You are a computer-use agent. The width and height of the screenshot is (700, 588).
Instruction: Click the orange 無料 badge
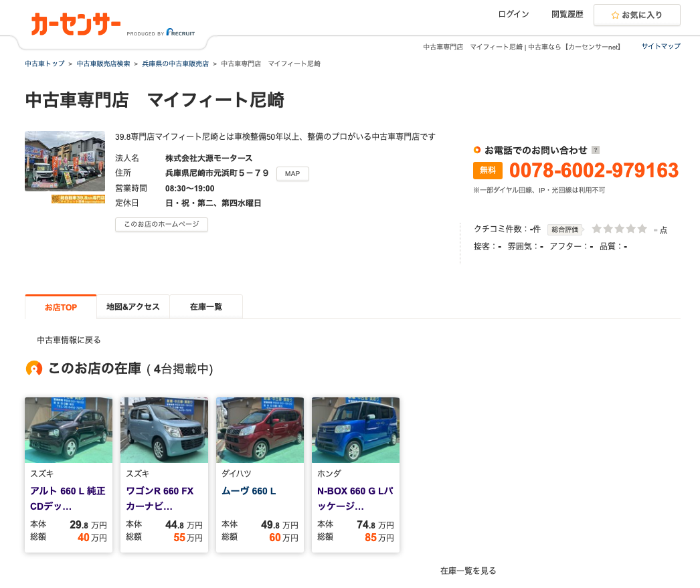487,170
